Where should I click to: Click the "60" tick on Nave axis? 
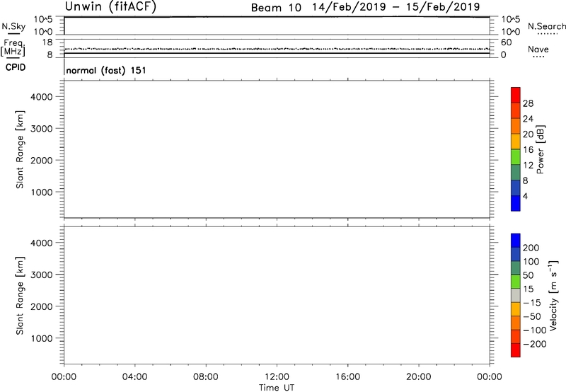coord(506,42)
